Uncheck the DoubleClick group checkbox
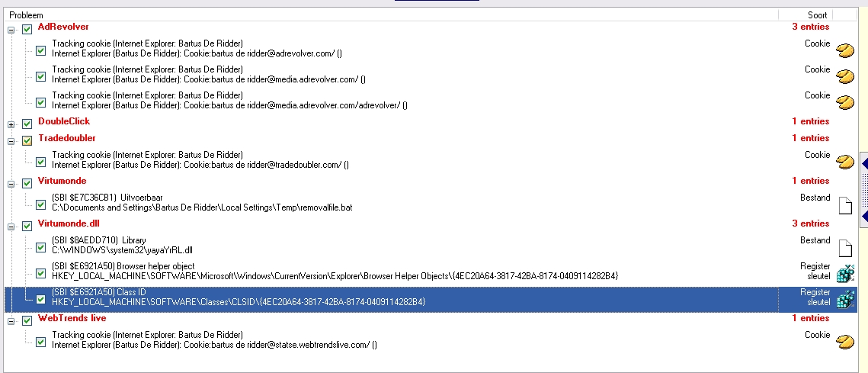The width and height of the screenshot is (868, 373). click(x=27, y=124)
